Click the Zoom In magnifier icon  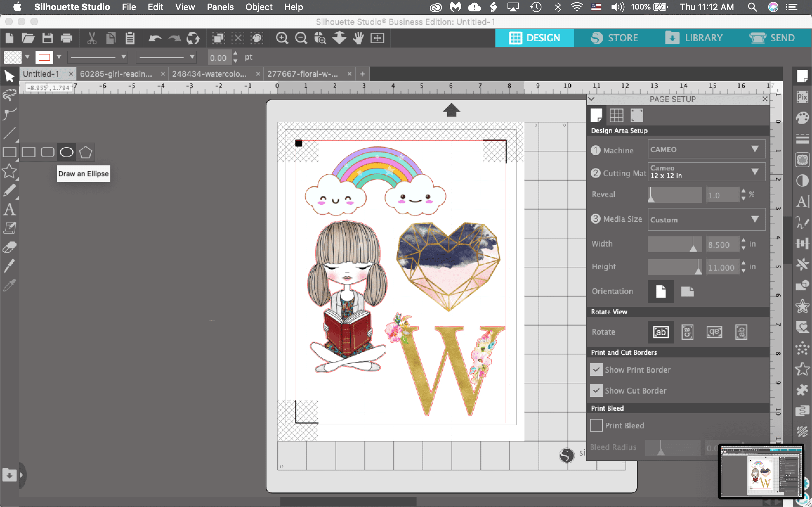[x=282, y=38]
